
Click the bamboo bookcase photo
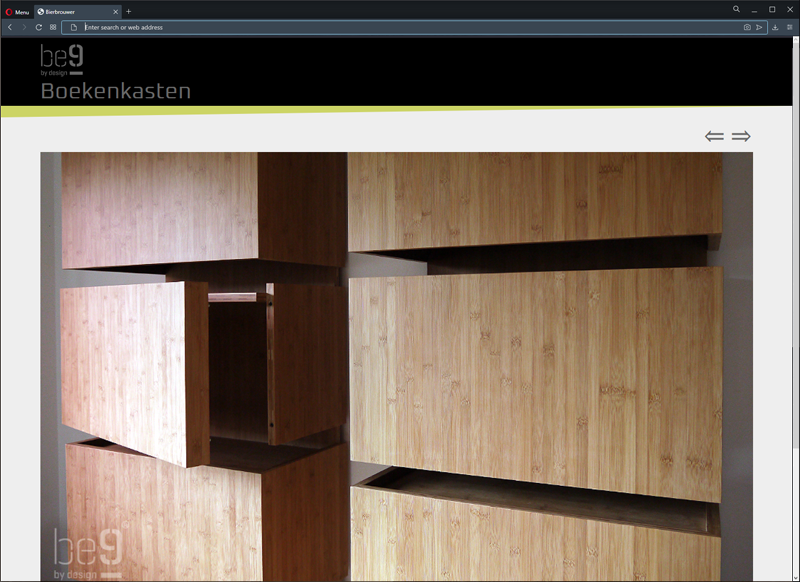[396, 366]
